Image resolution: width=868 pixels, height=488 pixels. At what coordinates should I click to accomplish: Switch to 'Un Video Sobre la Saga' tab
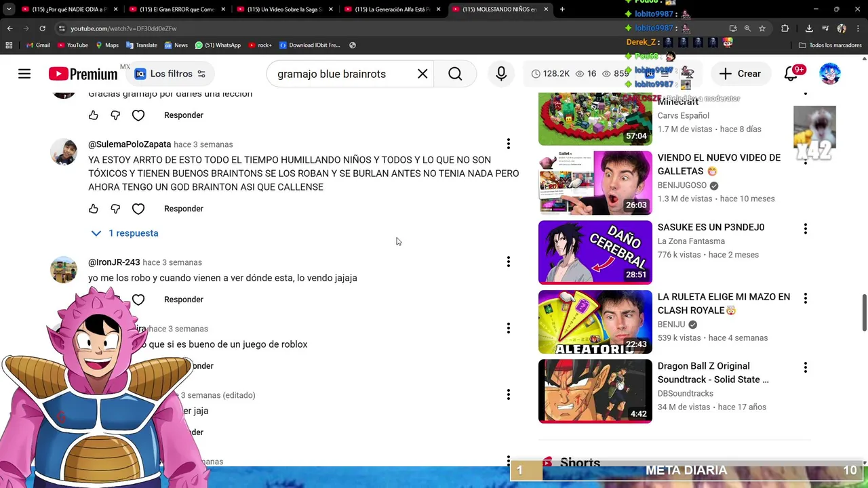tap(283, 9)
